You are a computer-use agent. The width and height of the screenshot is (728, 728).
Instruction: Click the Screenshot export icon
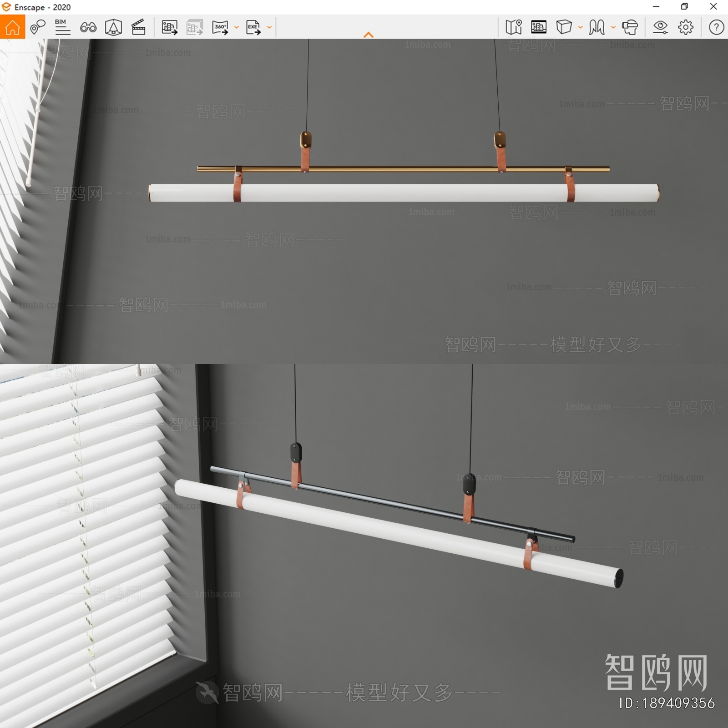[x=170, y=27]
